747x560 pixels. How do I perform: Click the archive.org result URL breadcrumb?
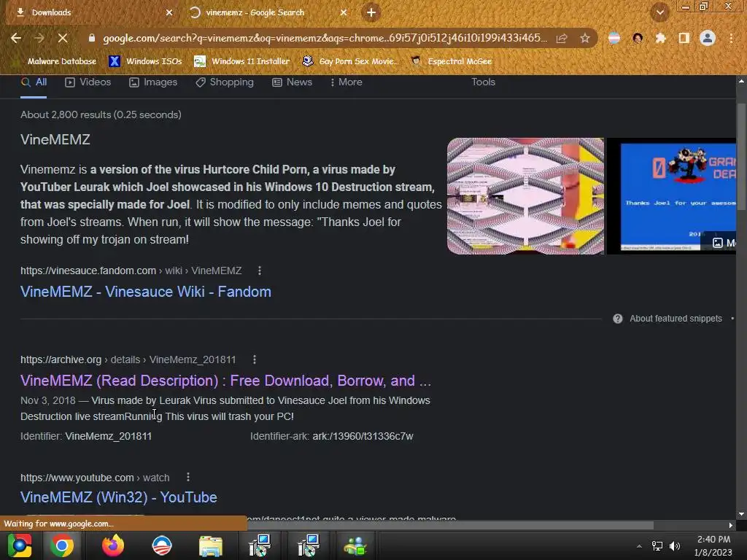pos(128,359)
